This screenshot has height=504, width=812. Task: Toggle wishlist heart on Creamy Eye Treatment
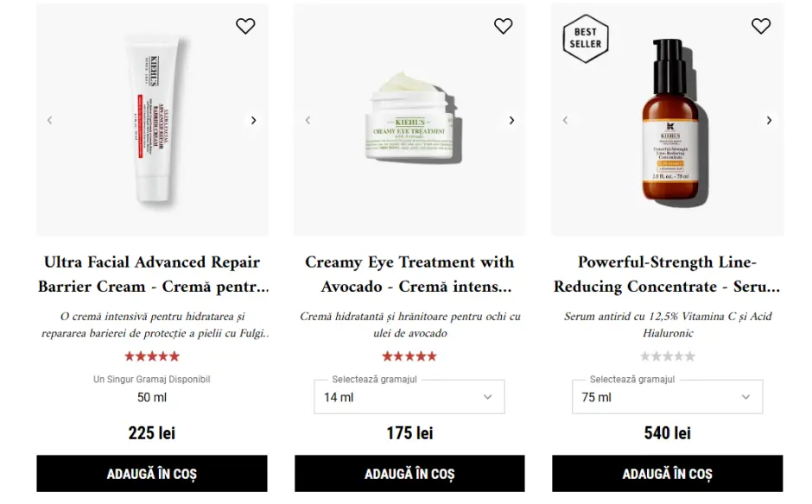pos(503,27)
